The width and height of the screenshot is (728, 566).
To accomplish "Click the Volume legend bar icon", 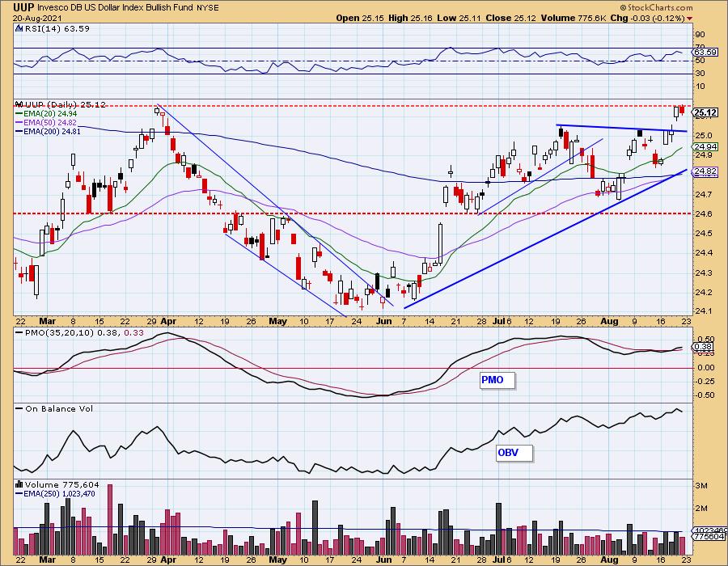I will tap(19, 485).
